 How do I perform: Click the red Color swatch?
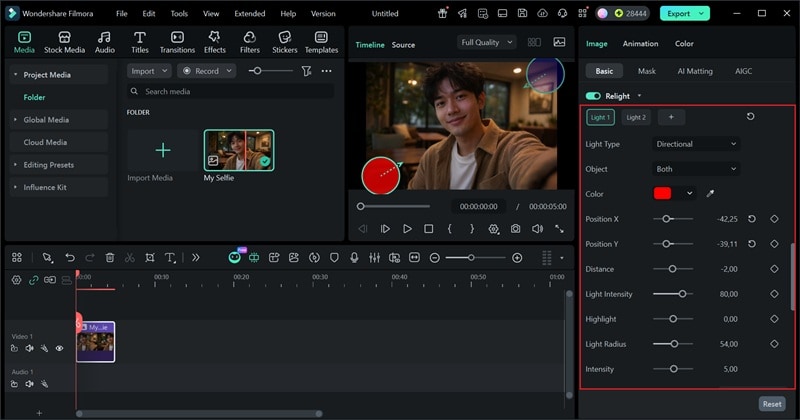(664, 194)
